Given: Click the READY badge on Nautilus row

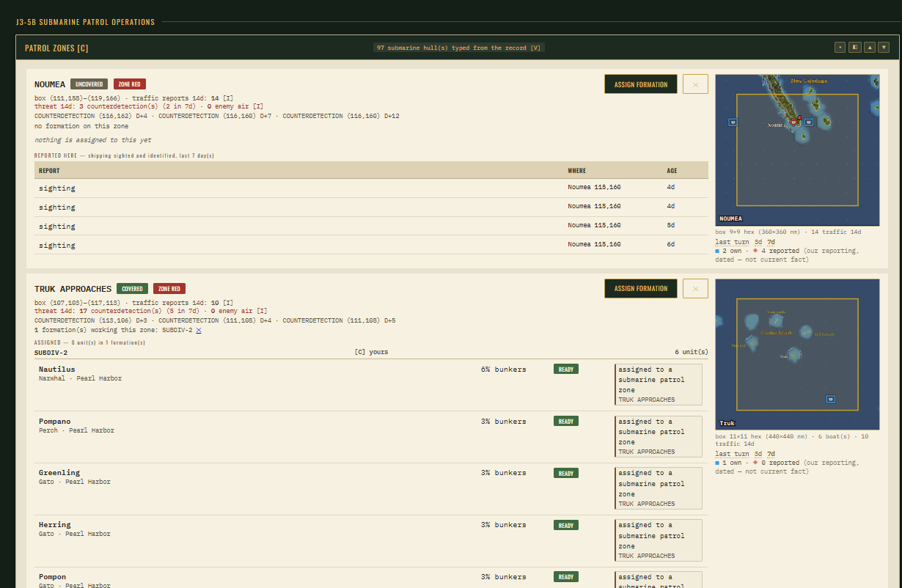Looking at the screenshot, I should pyautogui.click(x=566, y=370).
